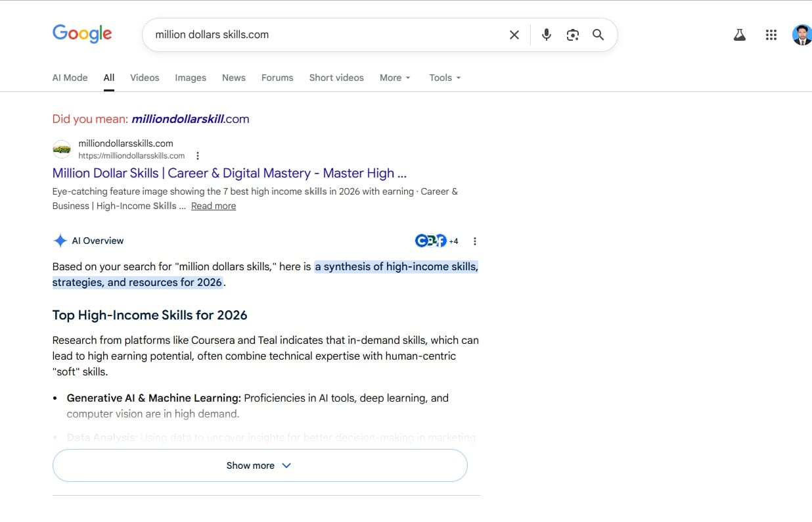Click the AI Overview label
This screenshot has width=812, height=522.
98,241
